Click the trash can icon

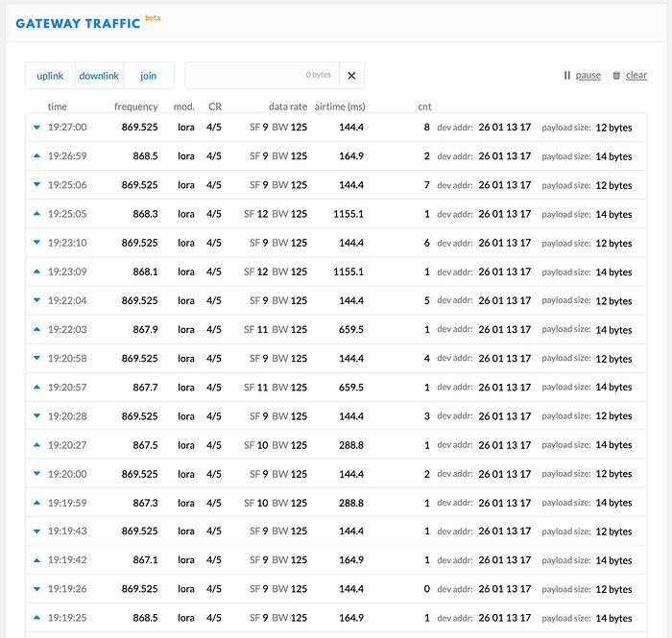pos(616,76)
